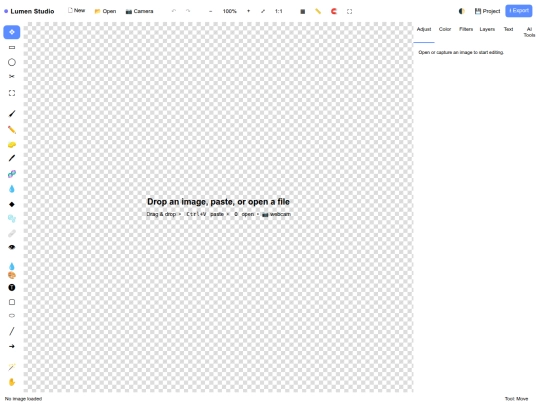
Task: Select the elliptical selection tool
Action: pos(12,62)
